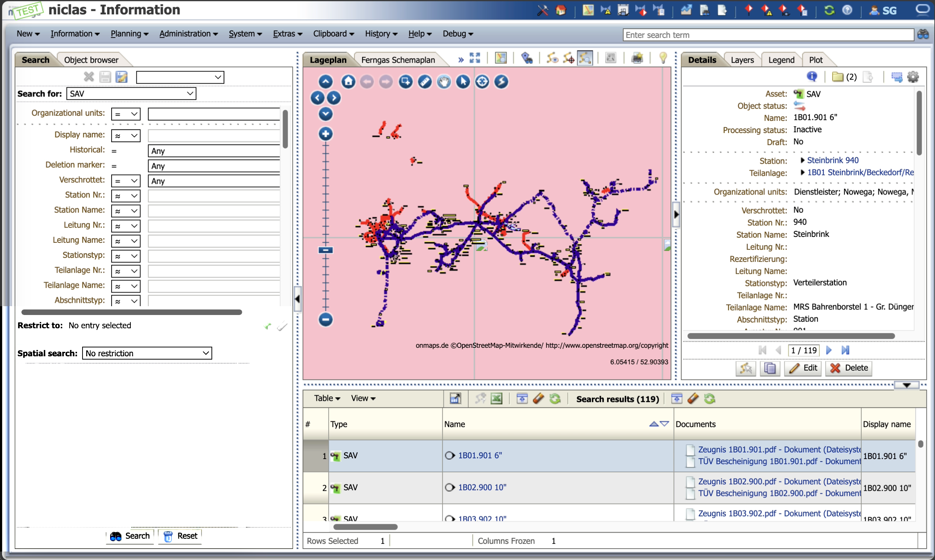Activate the zoom rectangle map tool

pyautogui.click(x=406, y=81)
